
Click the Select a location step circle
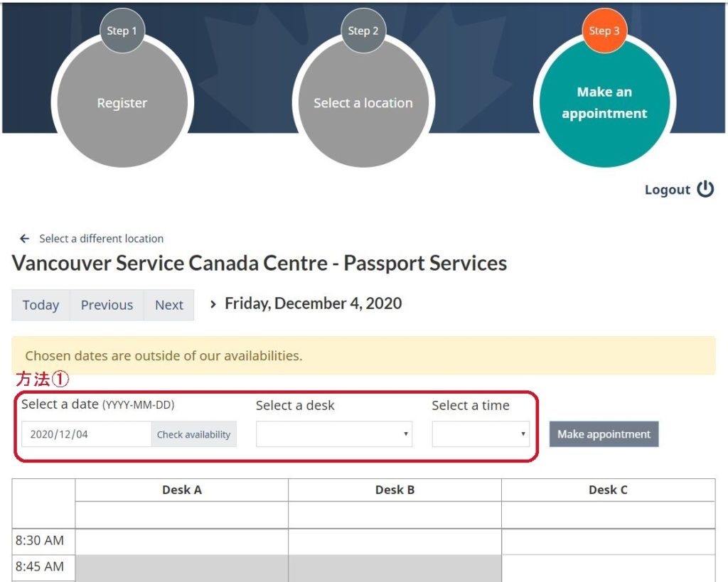363,102
